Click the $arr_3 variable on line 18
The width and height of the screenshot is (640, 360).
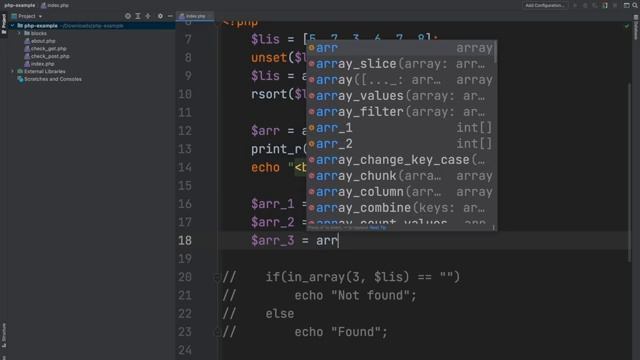(272, 240)
